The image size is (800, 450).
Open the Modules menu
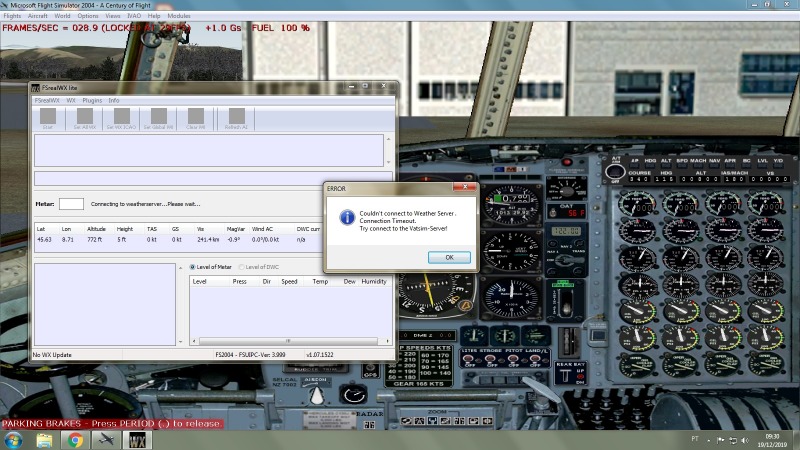pyautogui.click(x=179, y=16)
